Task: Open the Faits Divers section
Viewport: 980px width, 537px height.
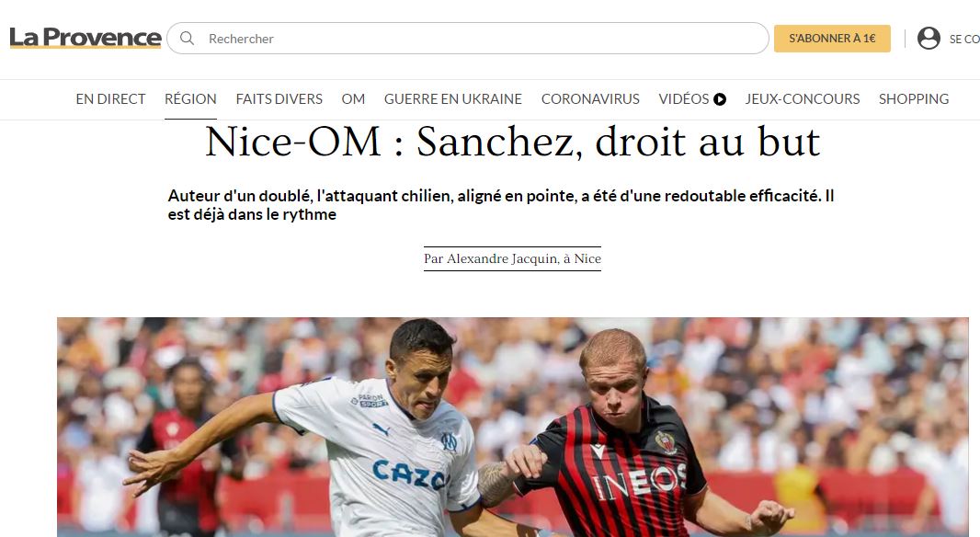Action: coord(279,98)
